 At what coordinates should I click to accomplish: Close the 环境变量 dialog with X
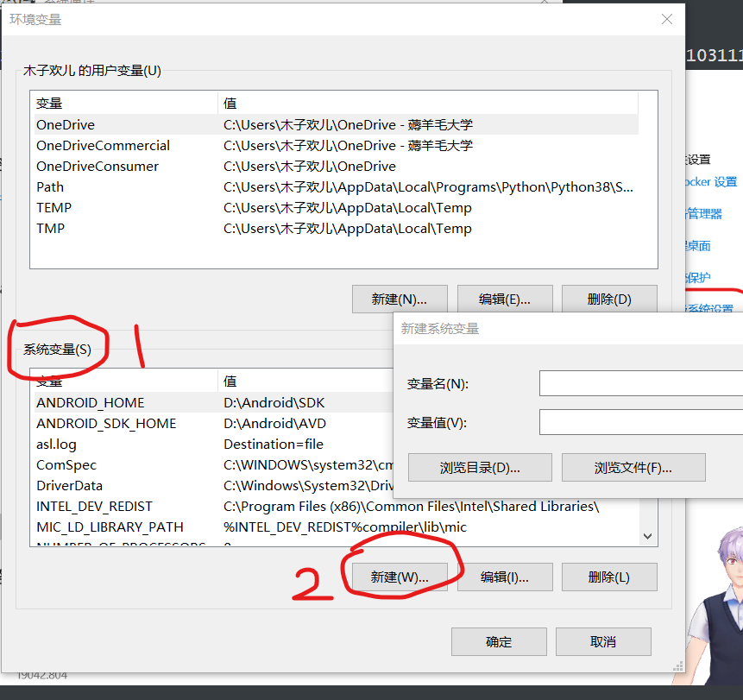pos(667,20)
